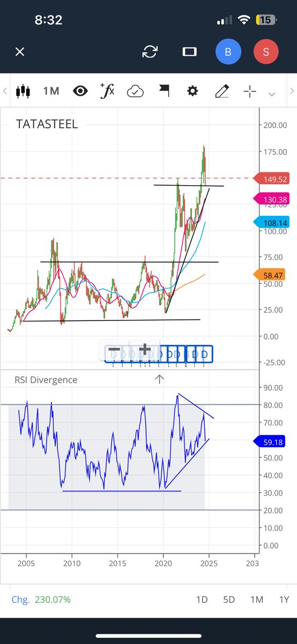Change the candlestick chart type
This screenshot has height=644, width=297.
click(22, 91)
